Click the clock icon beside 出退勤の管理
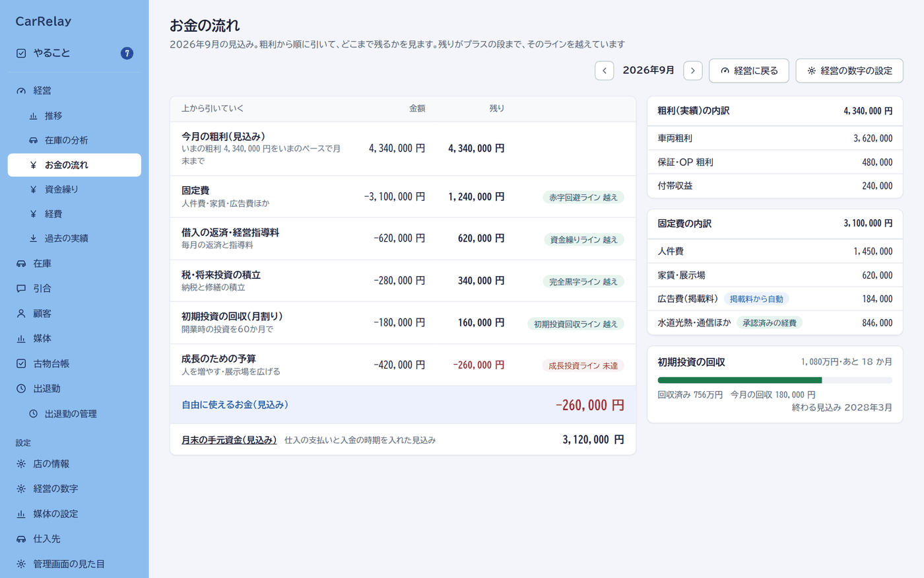This screenshot has height=578, width=924. pos(33,414)
